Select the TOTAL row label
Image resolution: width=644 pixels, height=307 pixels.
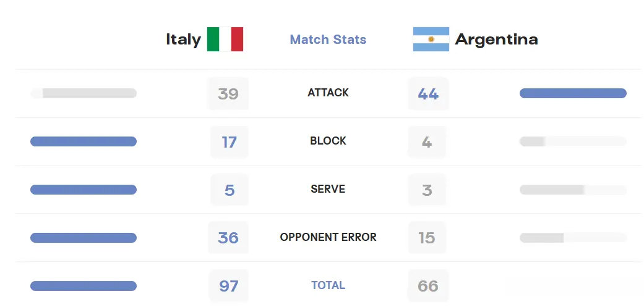tap(328, 285)
